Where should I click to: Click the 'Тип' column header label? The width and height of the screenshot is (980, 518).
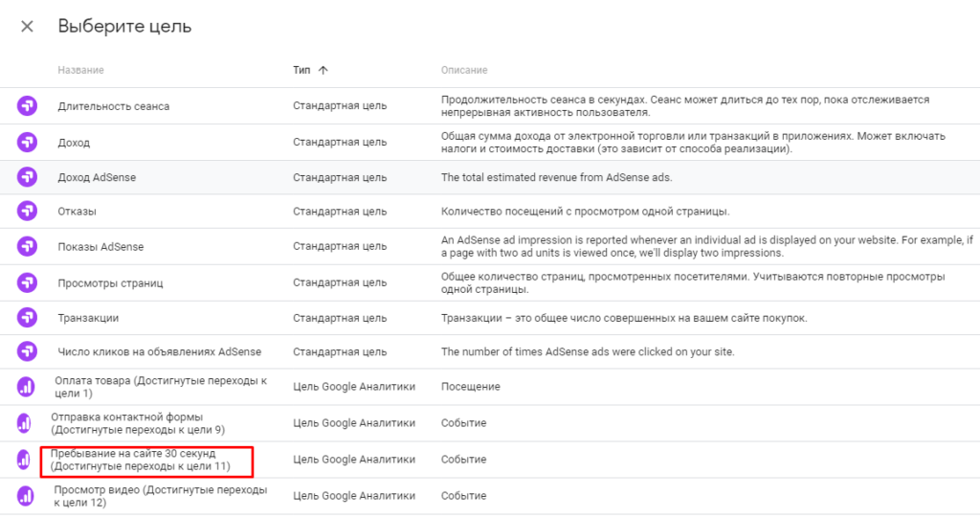(301, 70)
